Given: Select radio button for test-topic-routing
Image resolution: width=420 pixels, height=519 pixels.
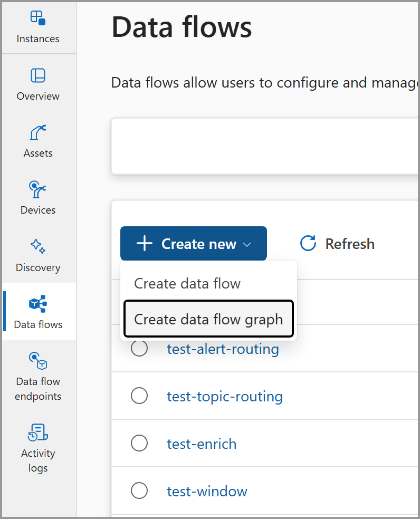Looking at the screenshot, I should (x=139, y=396).
